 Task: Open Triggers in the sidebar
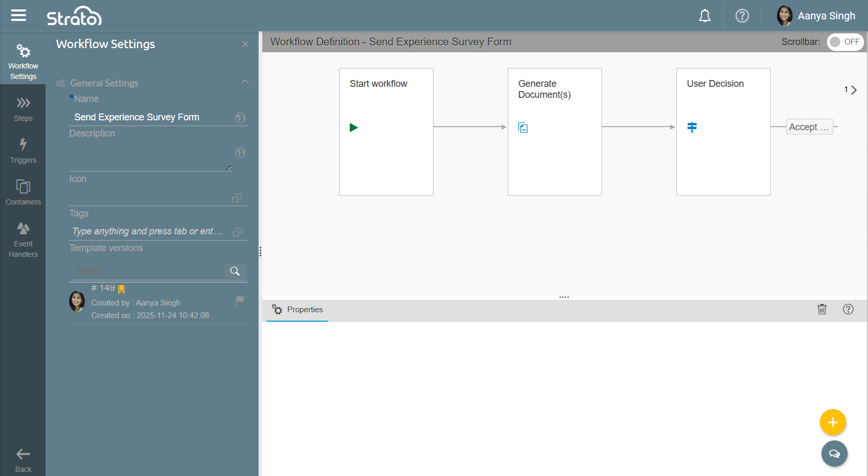click(x=23, y=151)
